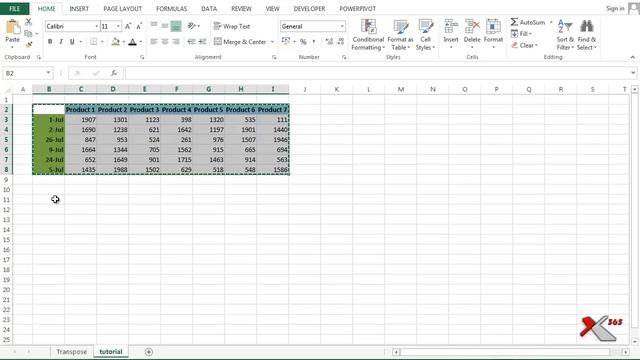The height and width of the screenshot is (360, 640).
Task: Apply Top Align to cells
Action: click(x=154, y=26)
